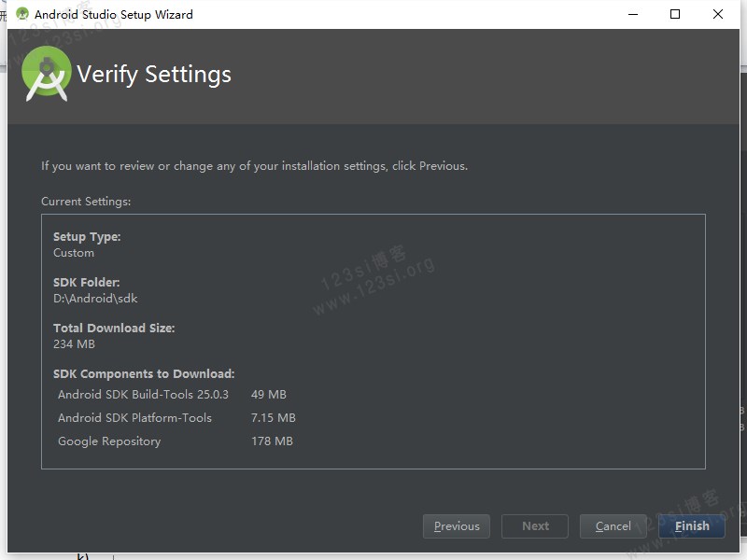Select the '49 MB' size value
This screenshot has height=560, width=747.
tap(269, 395)
